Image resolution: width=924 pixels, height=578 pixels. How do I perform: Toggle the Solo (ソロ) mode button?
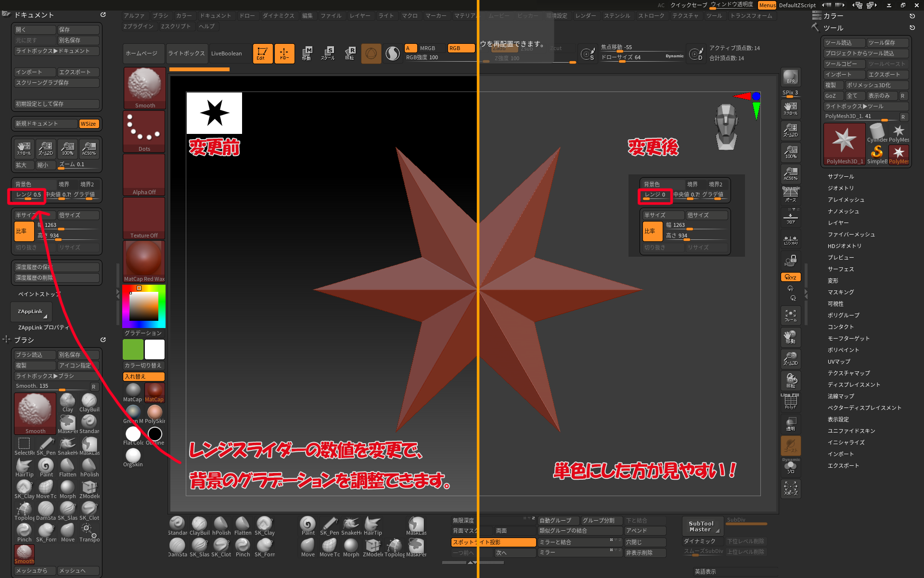[791, 467]
